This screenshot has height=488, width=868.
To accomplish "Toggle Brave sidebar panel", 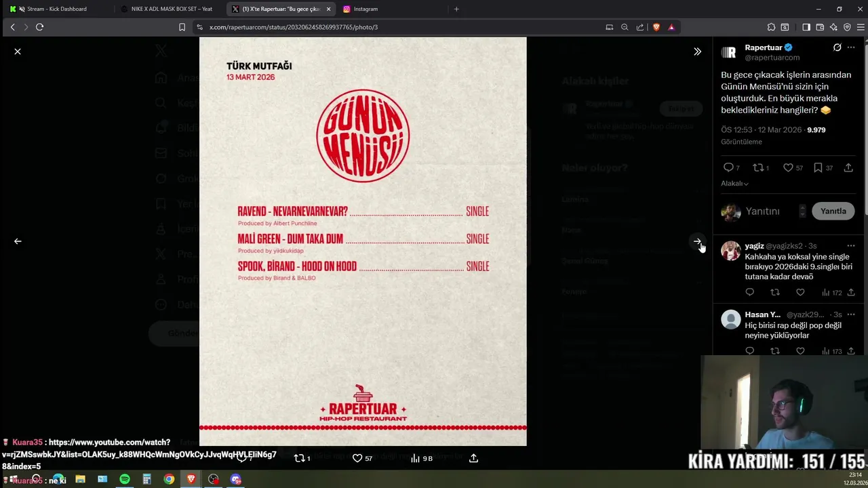I will click(x=806, y=27).
